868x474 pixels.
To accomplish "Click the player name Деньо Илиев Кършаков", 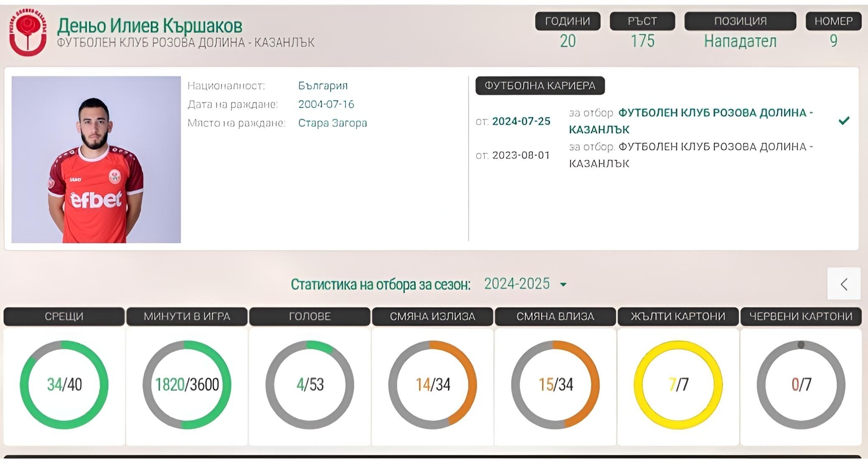I will click(x=150, y=26).
